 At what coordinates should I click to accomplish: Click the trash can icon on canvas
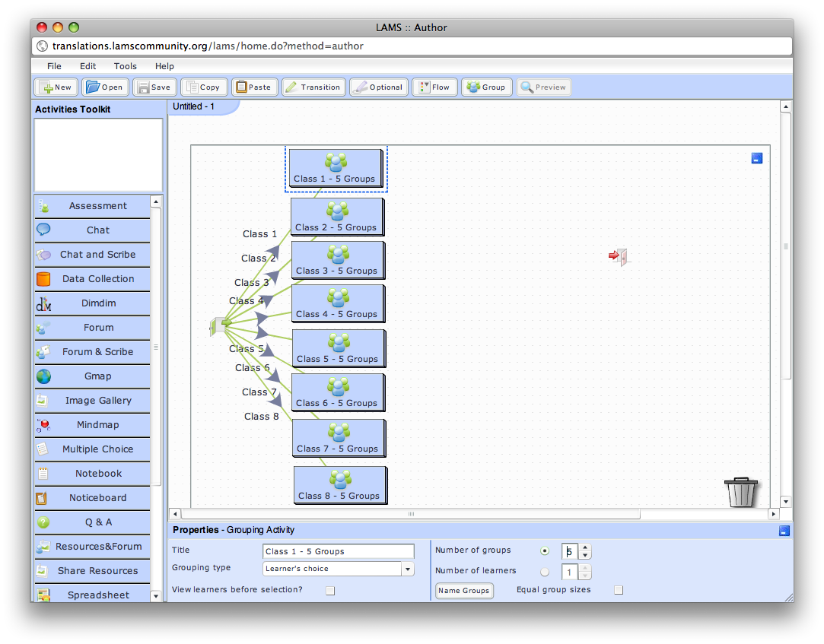pos(742,492)
